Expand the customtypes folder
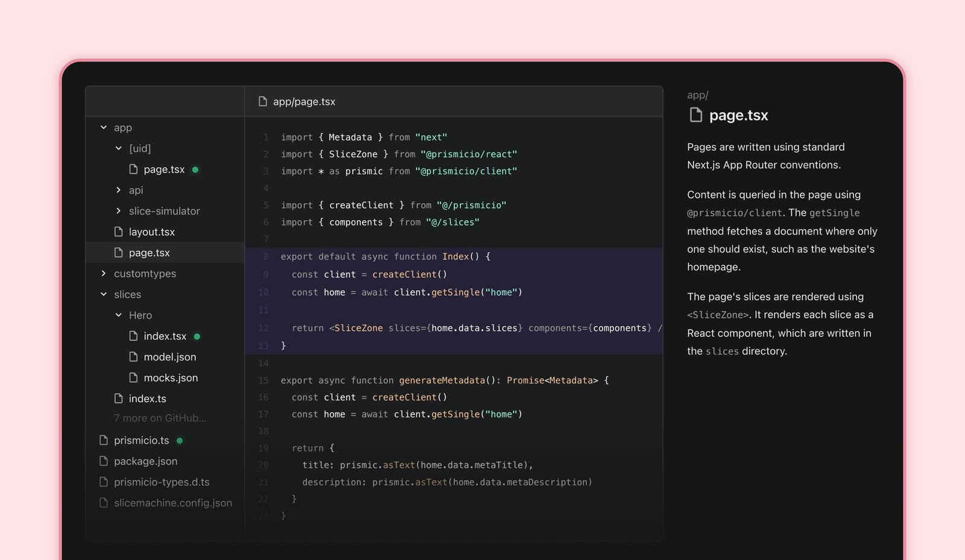 point(104,274)
